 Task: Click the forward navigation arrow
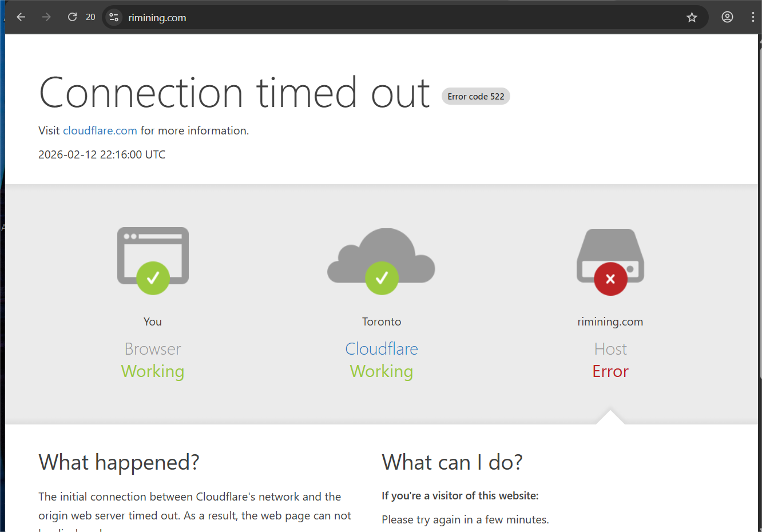[46, 17]
